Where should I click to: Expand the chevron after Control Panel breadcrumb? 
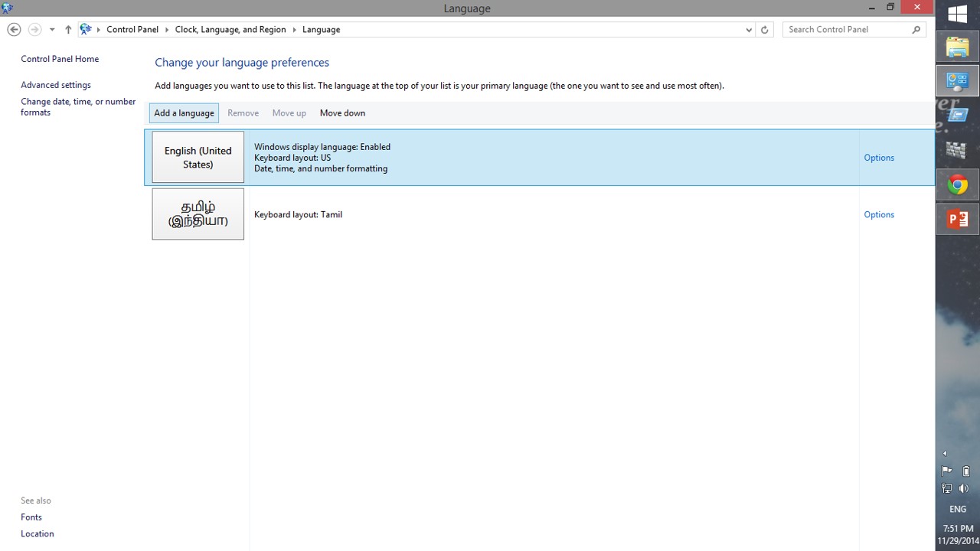click(x=167, y=30)
